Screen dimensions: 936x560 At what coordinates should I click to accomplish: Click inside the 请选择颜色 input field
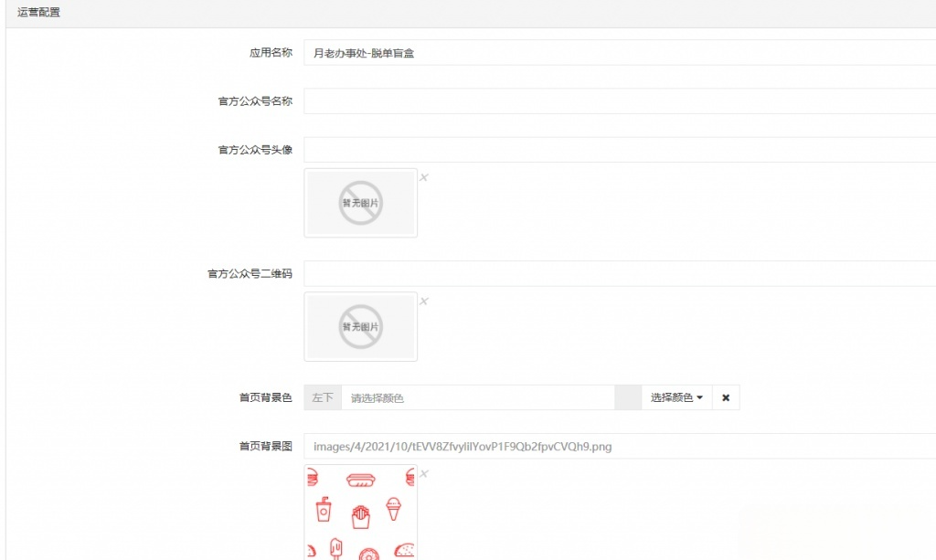coord(475,397)
